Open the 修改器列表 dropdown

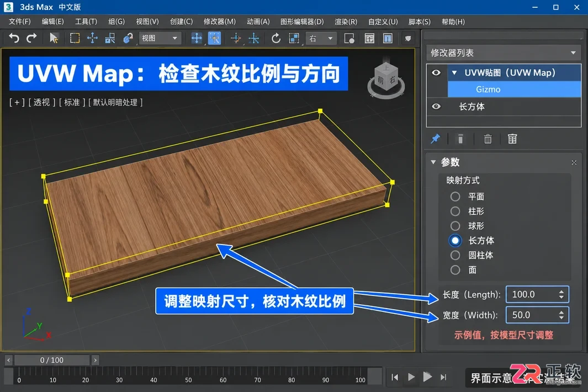504,53
